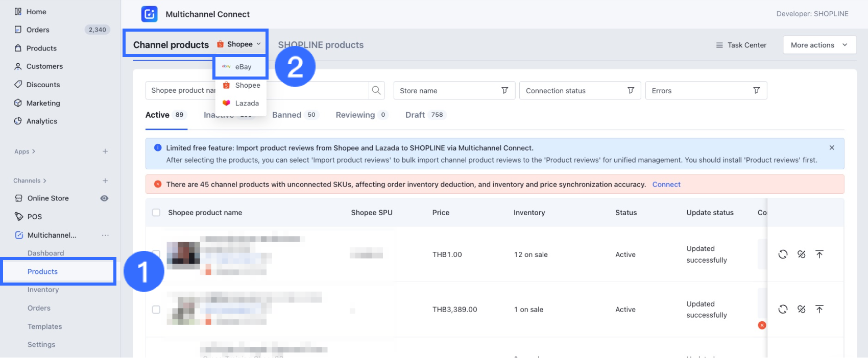Image resolution: width=868 pixels, height=358 pixels.
Task: Click the first product thumbnail image
Action: (183, 254)
